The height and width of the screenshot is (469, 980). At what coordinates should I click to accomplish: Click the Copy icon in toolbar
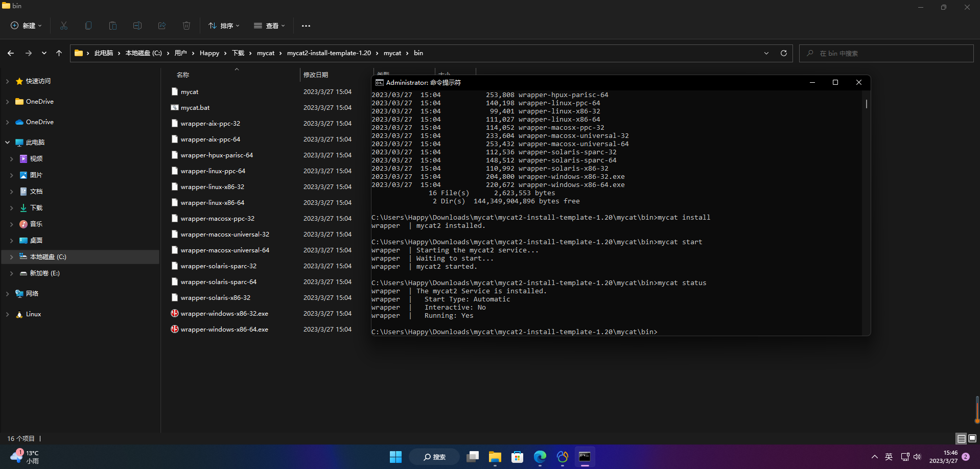click(88, 26)
